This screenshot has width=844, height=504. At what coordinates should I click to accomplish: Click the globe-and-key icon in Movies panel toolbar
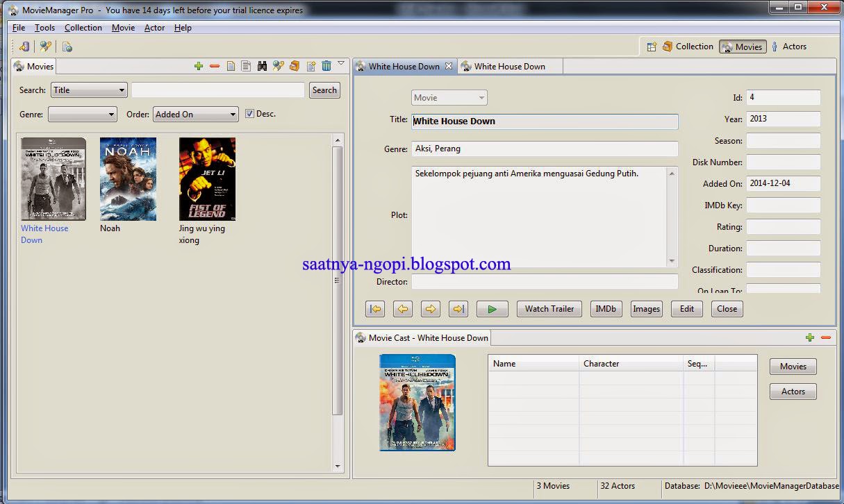click(x=279, y=66)
